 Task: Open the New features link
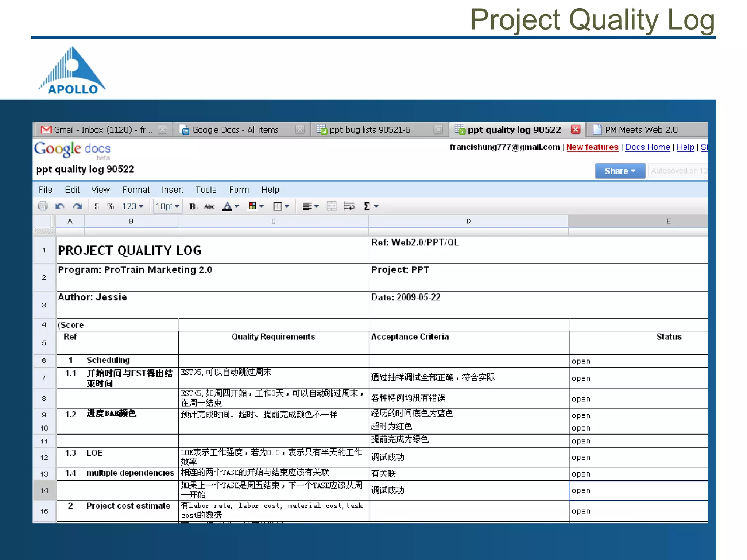tap(592, 147)
